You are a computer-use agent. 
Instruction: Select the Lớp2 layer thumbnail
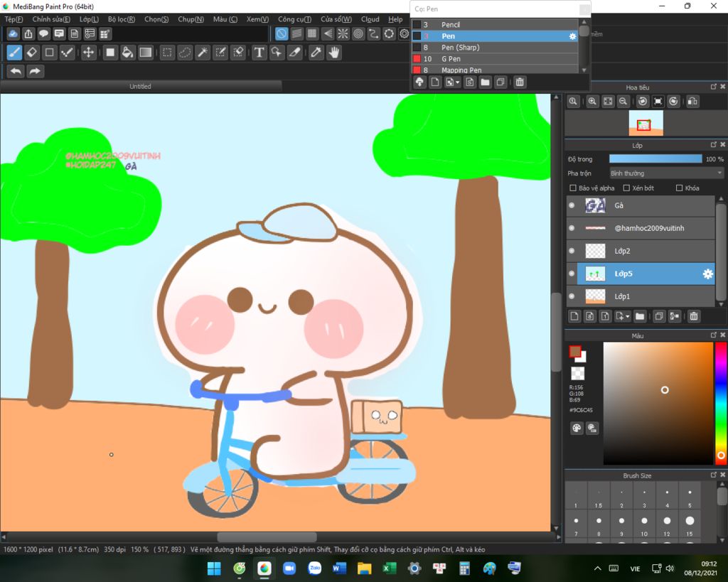click(x=595, y=251)
